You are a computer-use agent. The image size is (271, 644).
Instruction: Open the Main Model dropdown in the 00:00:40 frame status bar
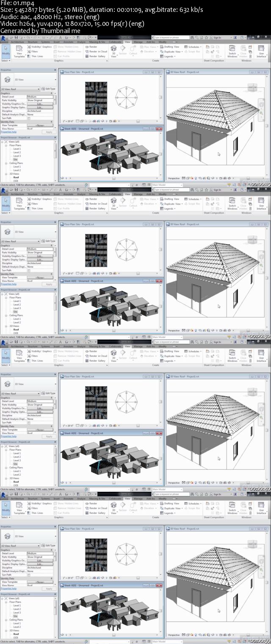click(x=167, y=489)
